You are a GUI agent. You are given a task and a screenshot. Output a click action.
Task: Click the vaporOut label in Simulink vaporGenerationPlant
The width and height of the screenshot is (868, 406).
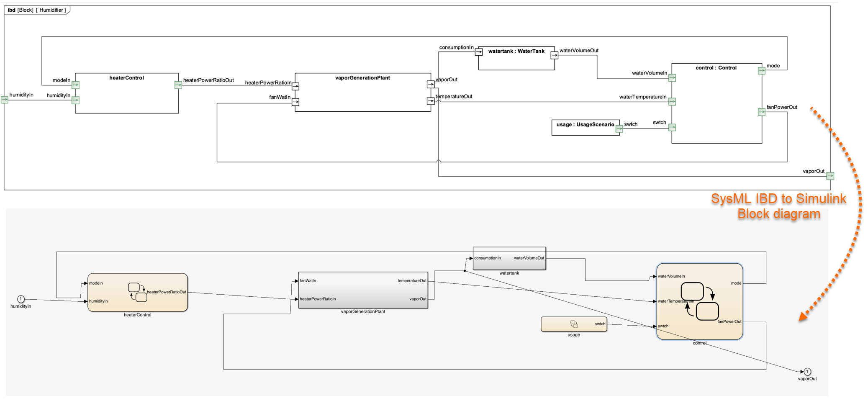[418, 299]
